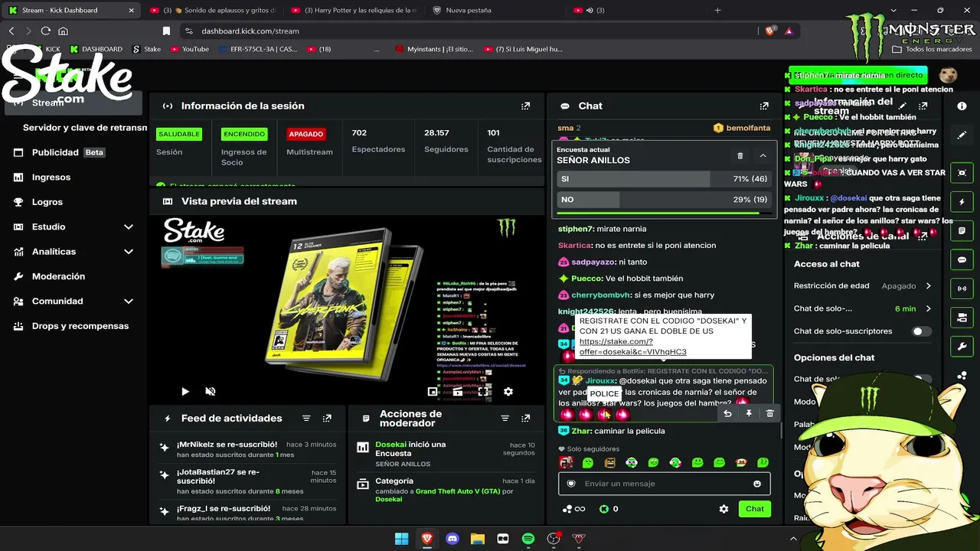Expand the Analíticas sidebar section
This screenshot has width=980, height=551.
pos(129,252)
